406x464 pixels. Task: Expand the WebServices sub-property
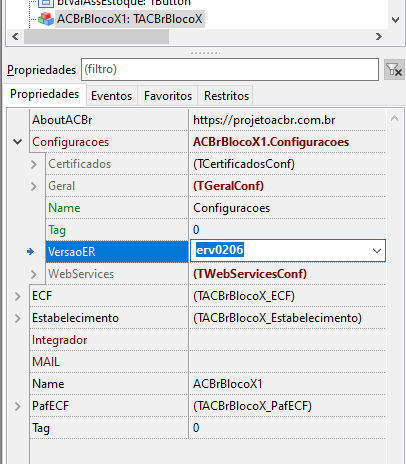pos(34,274)
